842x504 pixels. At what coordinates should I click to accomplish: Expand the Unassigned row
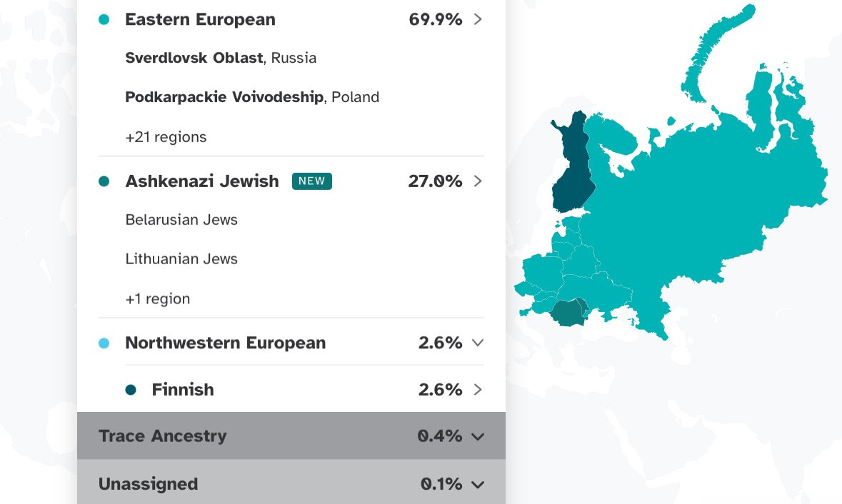291,483
